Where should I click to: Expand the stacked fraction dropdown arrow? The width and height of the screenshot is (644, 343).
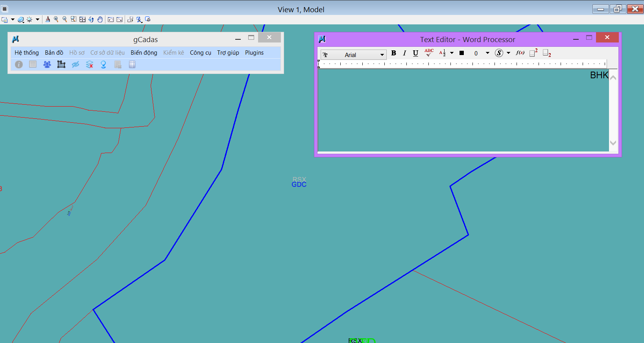452,53
